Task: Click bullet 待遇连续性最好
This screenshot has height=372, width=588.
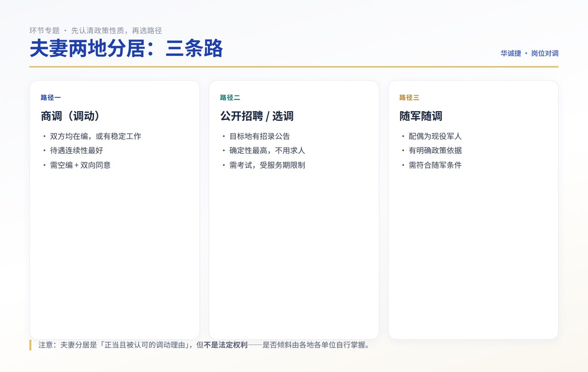Action: [76, 151]
